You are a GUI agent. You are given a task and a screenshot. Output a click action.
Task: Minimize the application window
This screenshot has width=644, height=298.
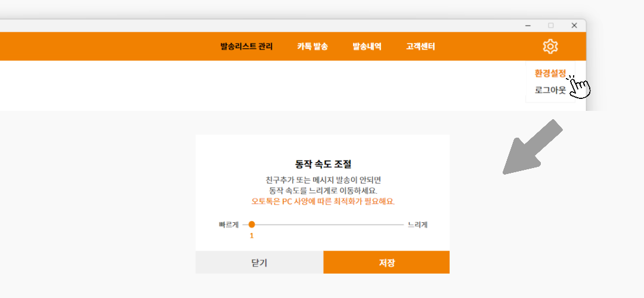point(528,26)
